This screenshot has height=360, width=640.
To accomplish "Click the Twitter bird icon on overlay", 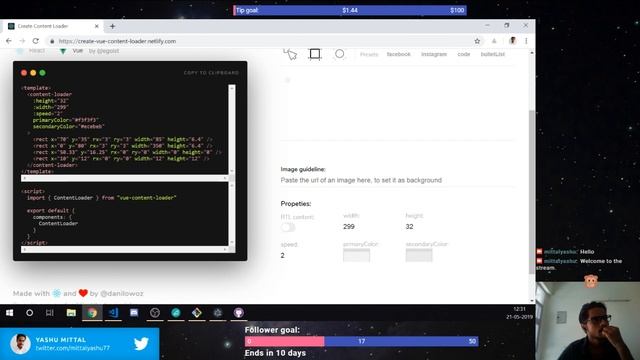I will pyautogui.click(x=141, y=344).
